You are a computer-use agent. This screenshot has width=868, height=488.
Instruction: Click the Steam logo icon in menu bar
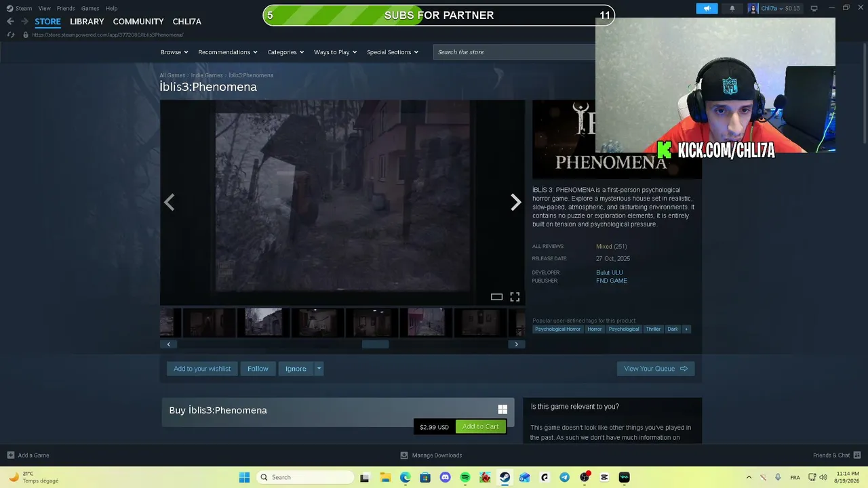click(9, 8)
